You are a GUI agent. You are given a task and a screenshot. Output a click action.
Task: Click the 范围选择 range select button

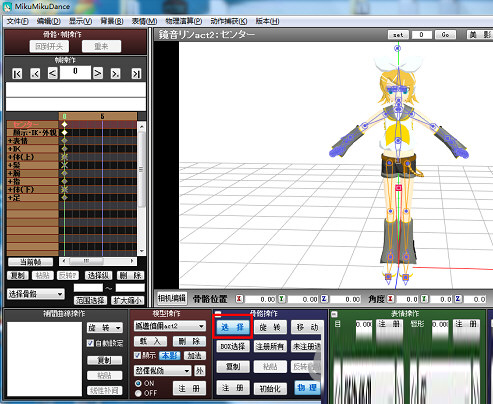pyautogui.click(x=90, y=300)
